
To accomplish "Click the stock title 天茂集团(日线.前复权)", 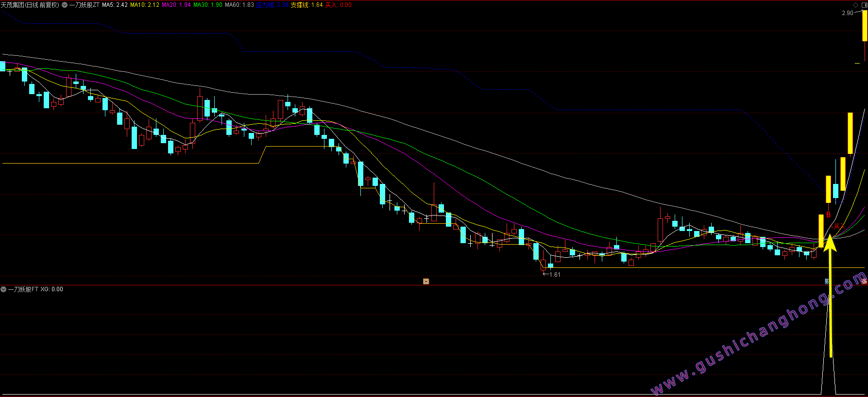I will point(30,5).
